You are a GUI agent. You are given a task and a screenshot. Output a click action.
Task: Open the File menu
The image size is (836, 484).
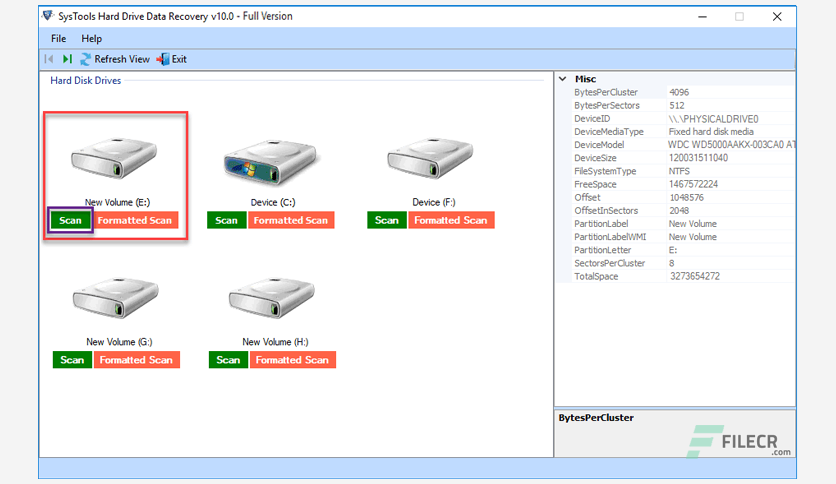(x=59, y=38)
